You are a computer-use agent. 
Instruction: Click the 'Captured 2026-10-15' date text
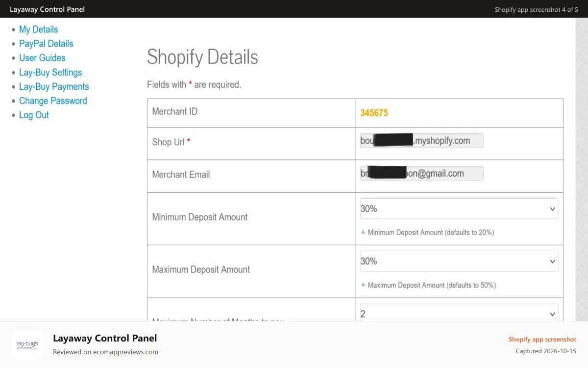(x=546, y=351)
